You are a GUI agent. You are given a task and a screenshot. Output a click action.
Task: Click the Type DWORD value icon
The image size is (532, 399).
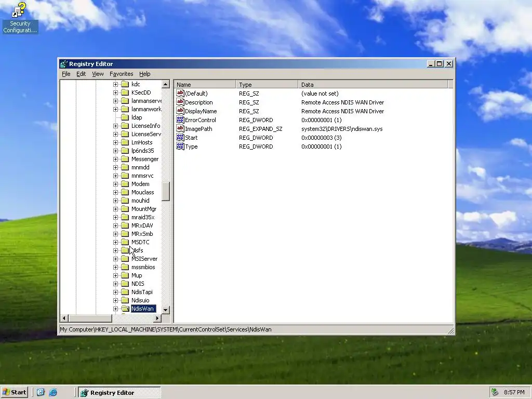(180, 146)
